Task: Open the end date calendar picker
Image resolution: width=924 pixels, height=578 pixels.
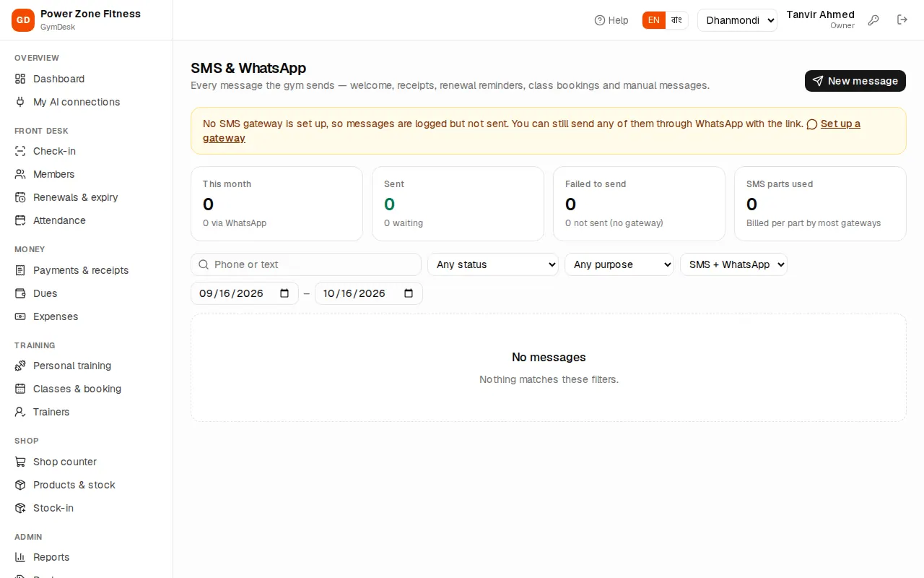Action: (409, 293)
